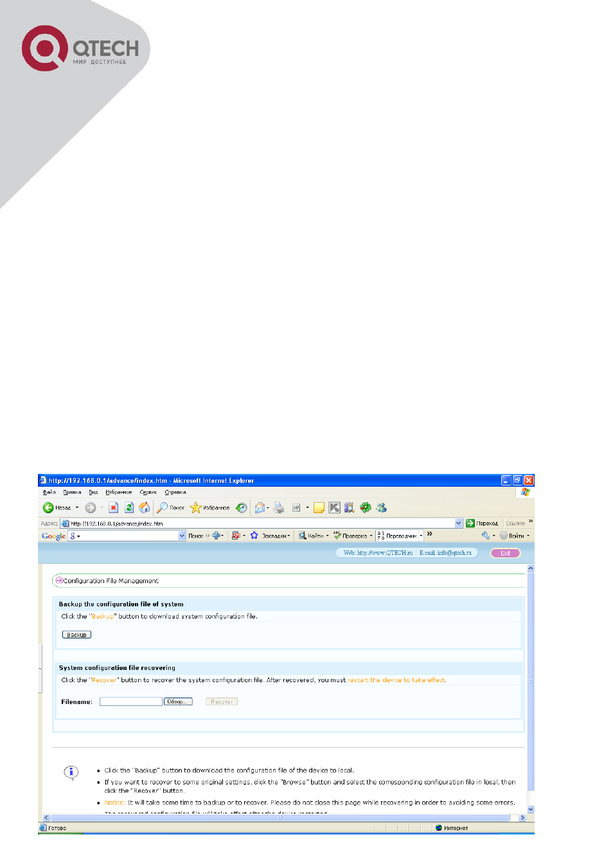Viewport: 613px width, 868px height.
Task: Click the History clock icon
Action: point(242,507)
